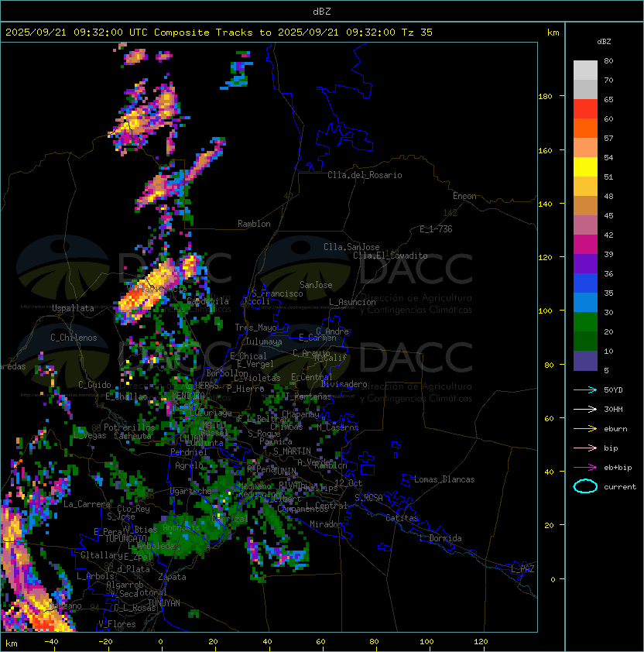Select the gold 51-48 dBZ swatch
The width and height of the screenshot is (644, 652).
[x=585, y=187]
